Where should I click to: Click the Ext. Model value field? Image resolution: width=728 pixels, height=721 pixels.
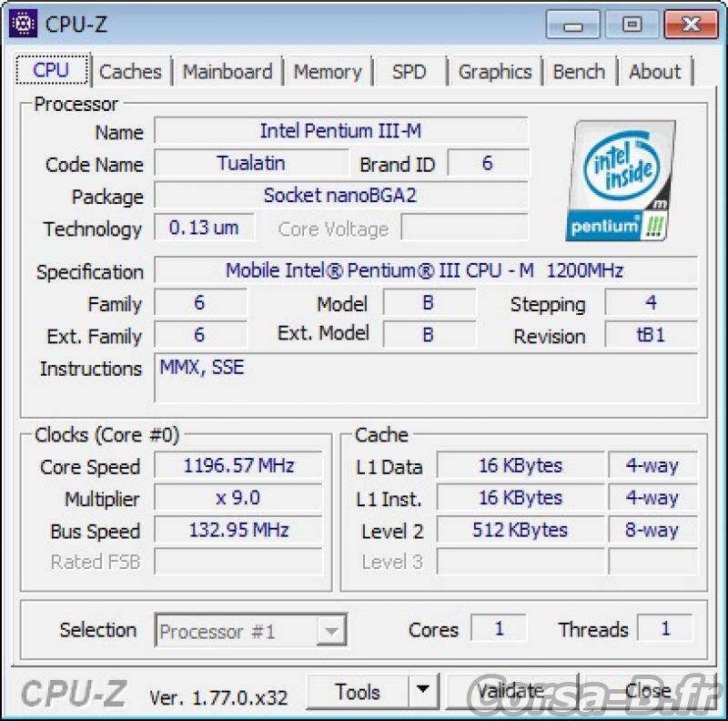pos(429,334)
